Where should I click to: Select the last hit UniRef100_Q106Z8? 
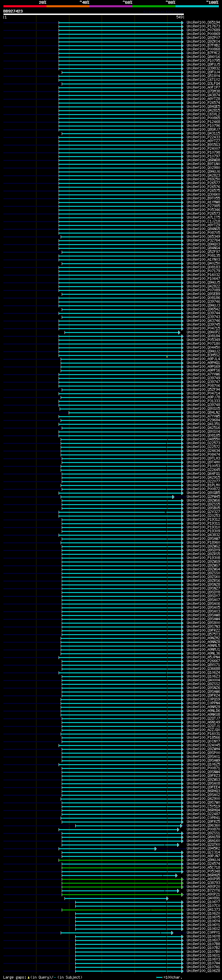(203, 971)
